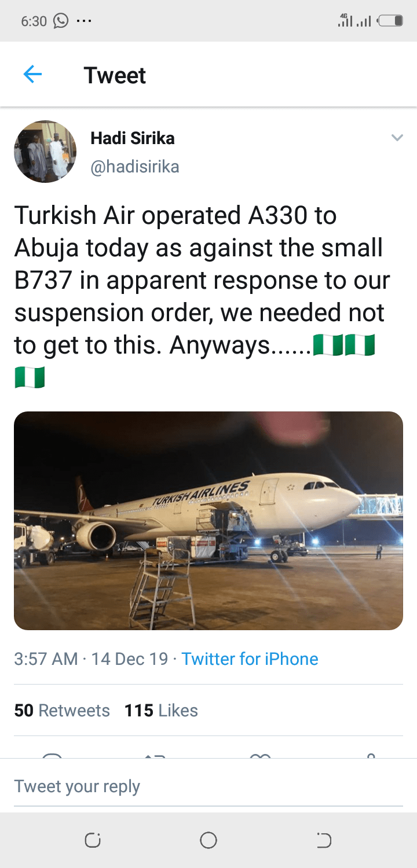Viewport: 417px width, 868px height.
Task: Tap the Android recent apps button
Action: coord(93,840)
